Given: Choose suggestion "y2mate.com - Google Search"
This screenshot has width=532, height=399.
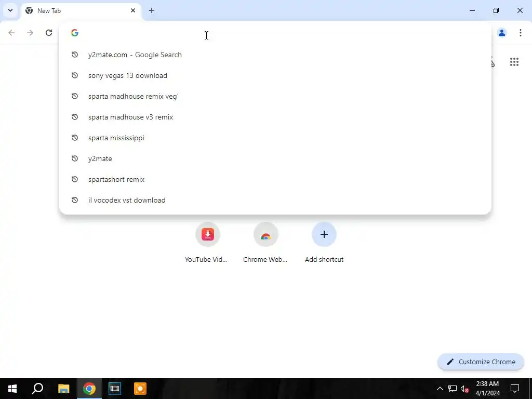Looking at the screenshot, I should (x=275, y=55).
